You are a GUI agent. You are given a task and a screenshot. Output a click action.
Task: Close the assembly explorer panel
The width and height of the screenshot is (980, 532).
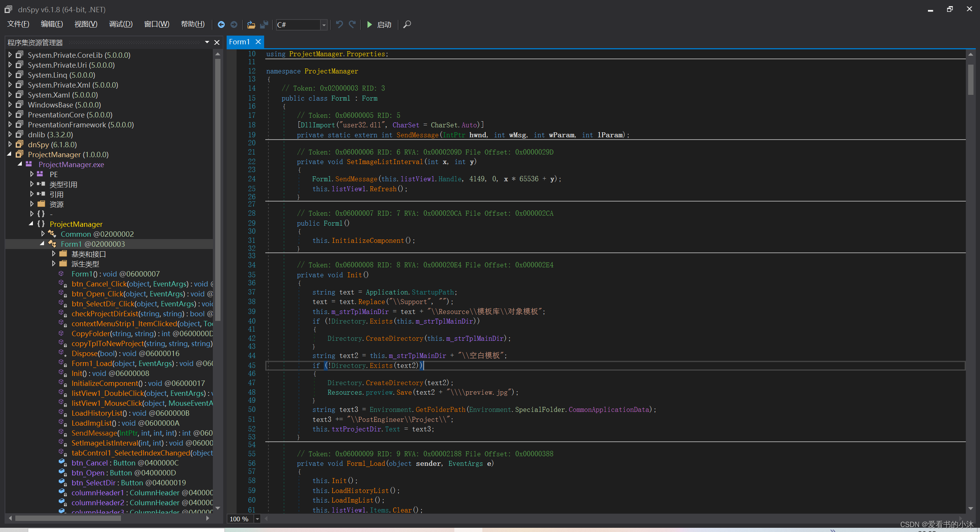click(217, 42)
